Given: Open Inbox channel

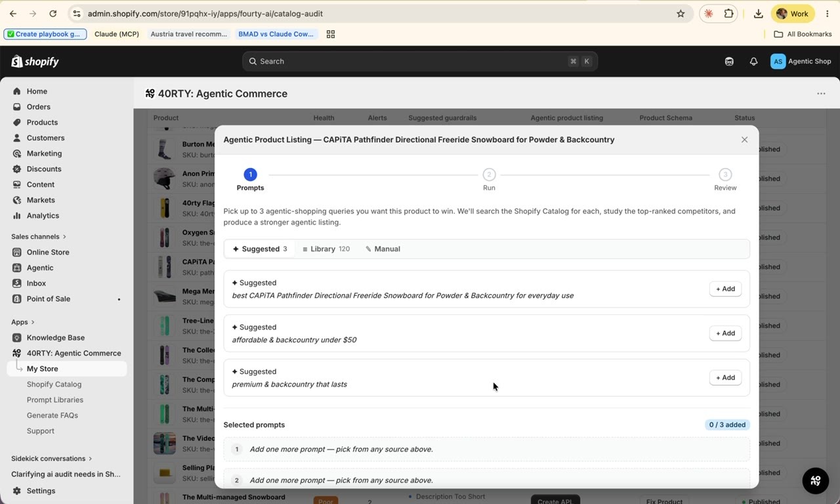Looking at the screenshot, I should pyautogui.click(x=36, y=283).
